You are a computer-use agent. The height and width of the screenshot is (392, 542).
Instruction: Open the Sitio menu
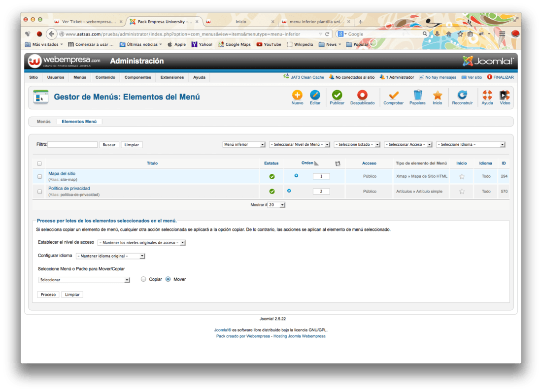pyautogui.click(x=34, y=77)
